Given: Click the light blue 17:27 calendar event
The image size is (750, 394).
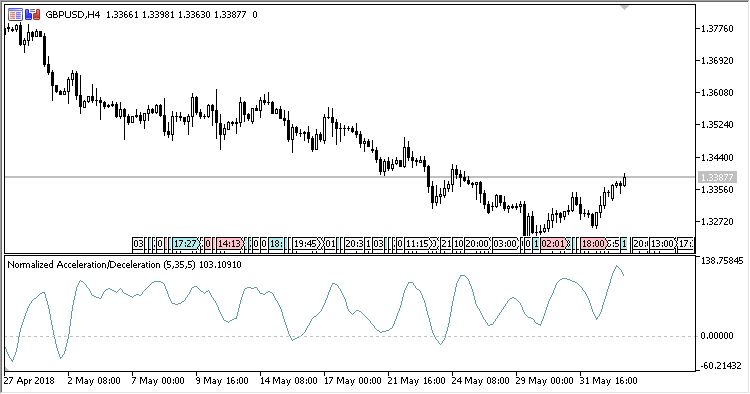Looking at the screenshot, I should click(185, 244).
